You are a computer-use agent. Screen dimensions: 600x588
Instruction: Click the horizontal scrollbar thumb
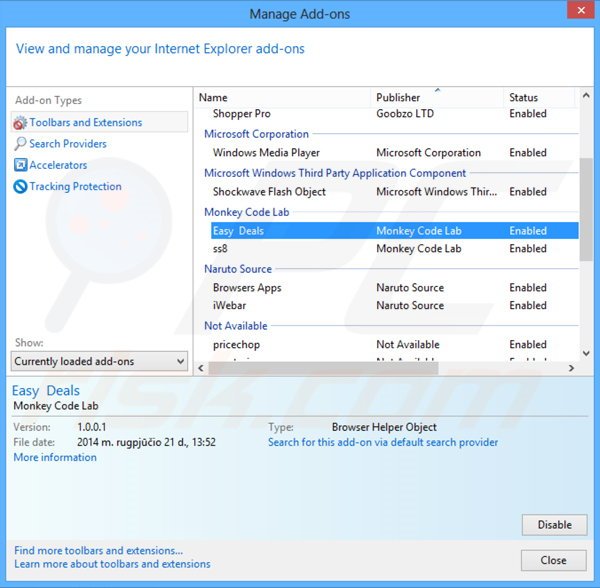[x=323, y=368]
